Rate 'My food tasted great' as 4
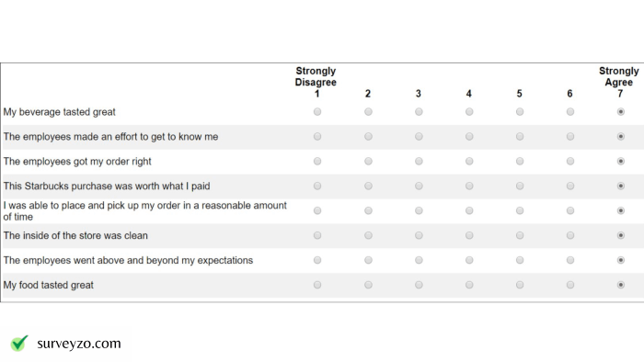The height and width of the screenshot is (362, 644). pyautogui.click(x=469, y=285)
